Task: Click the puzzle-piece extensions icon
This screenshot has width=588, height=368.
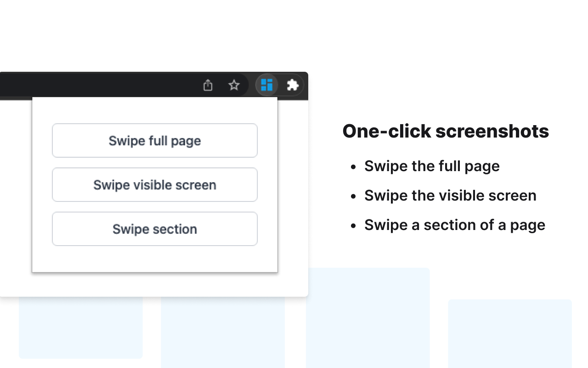Action: click(x=293, y=85)
